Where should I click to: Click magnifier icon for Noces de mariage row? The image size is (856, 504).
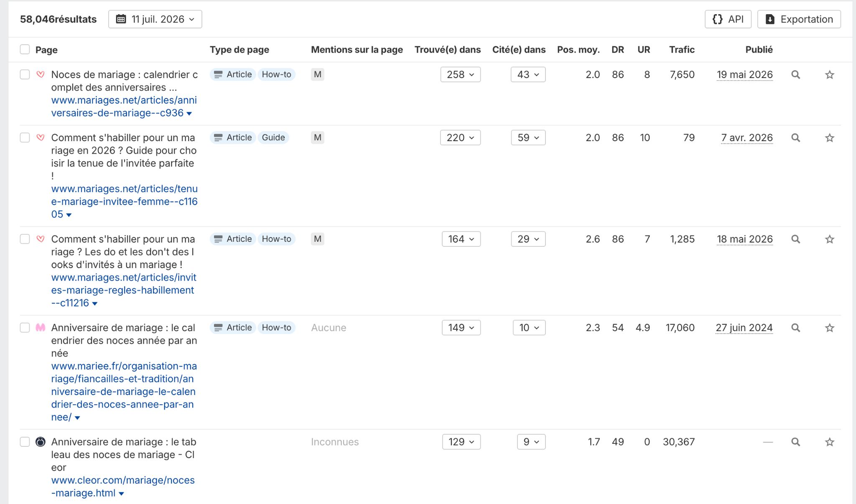[795, 75]
